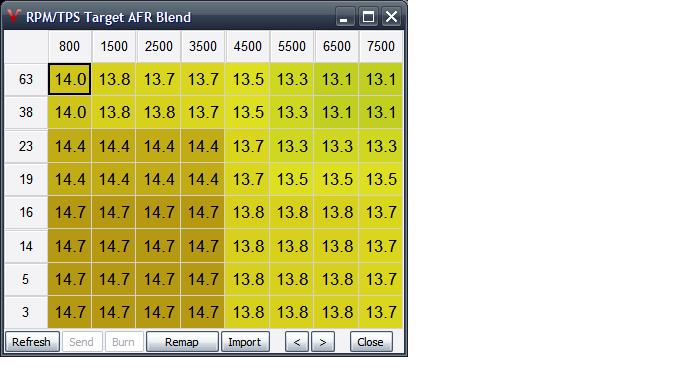The width and height of the screenshot is (683, 384).
Task: Select the 6500 RPM column header
Action: [x=337, y=46]
